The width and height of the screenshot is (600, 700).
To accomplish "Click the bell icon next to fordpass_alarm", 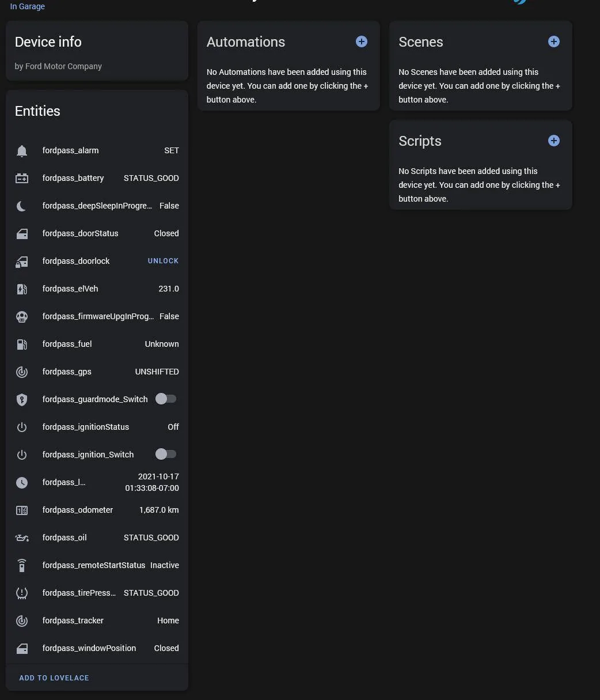I will [22, 150].
